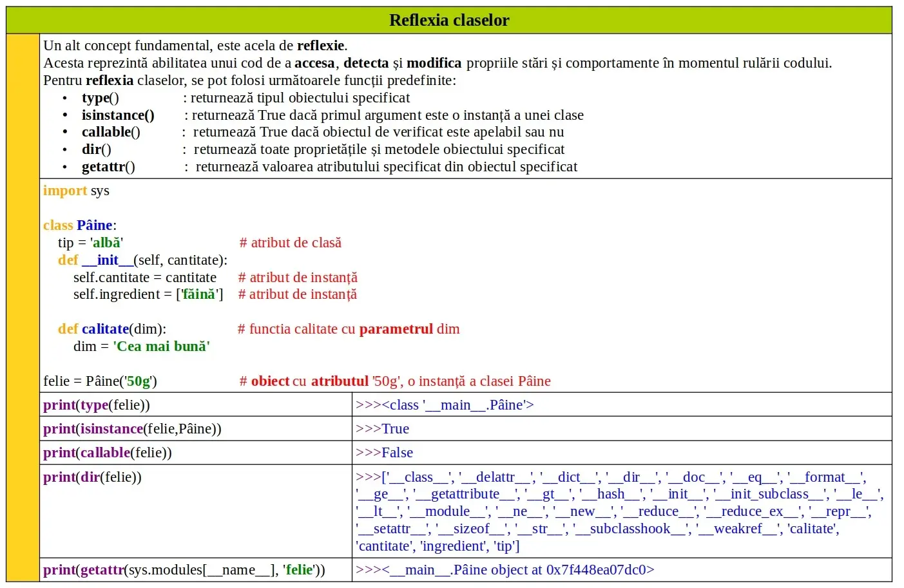904x588 pixels.
Task: Click the yellow sidebar strip on the left
Action: tap(23, 308)
